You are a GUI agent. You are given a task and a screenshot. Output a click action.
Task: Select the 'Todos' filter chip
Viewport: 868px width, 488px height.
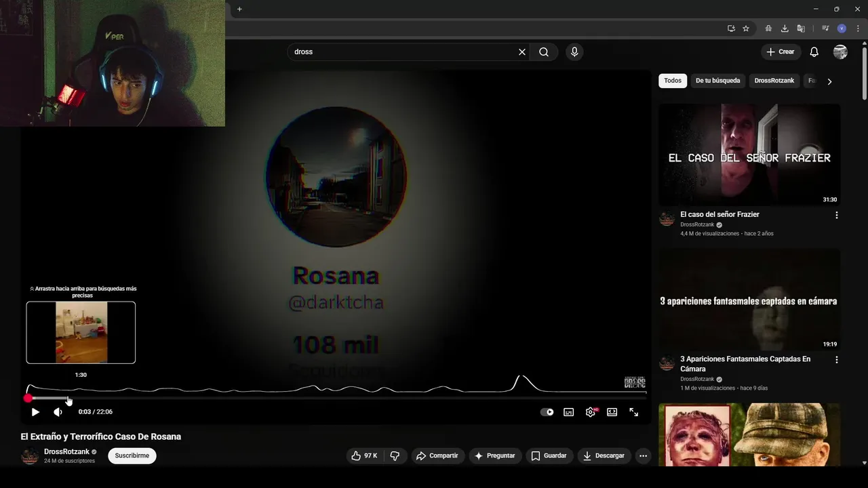(673, 81)
